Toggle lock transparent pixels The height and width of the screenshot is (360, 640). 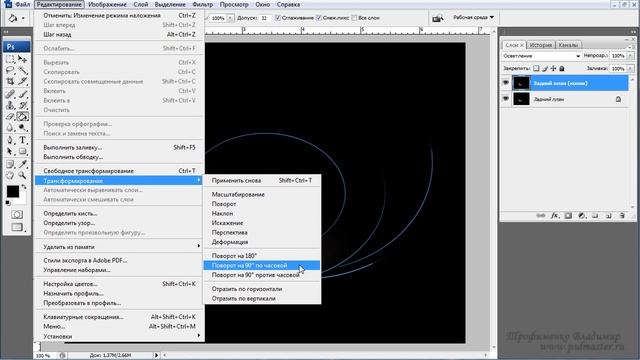click(536, 69)
